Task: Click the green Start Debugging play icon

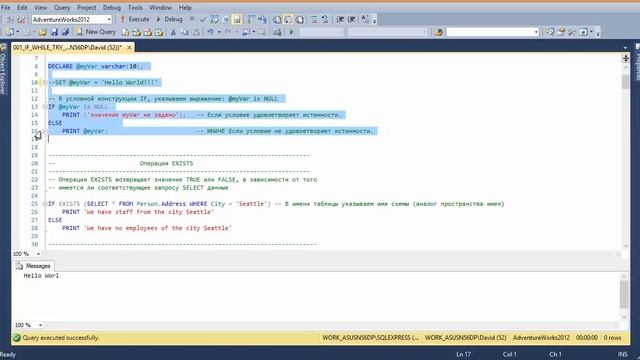Action: (291, 31)
